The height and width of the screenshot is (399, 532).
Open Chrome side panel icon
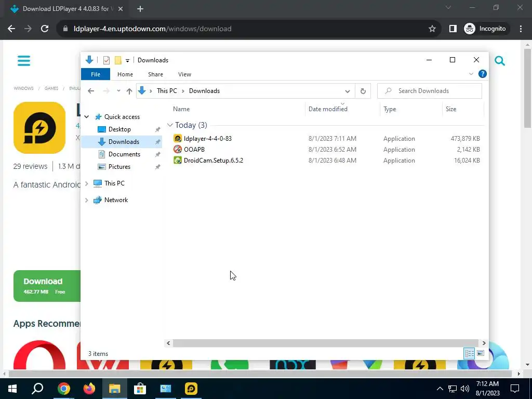point(453,29)
